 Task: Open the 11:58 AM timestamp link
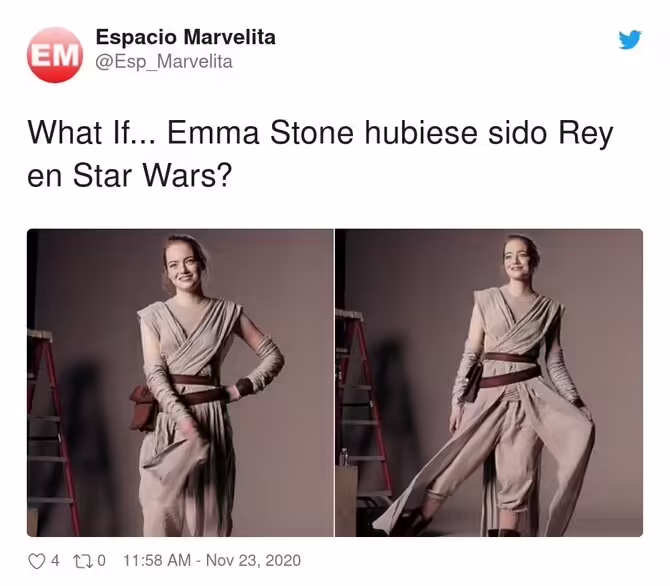(157, 560)
